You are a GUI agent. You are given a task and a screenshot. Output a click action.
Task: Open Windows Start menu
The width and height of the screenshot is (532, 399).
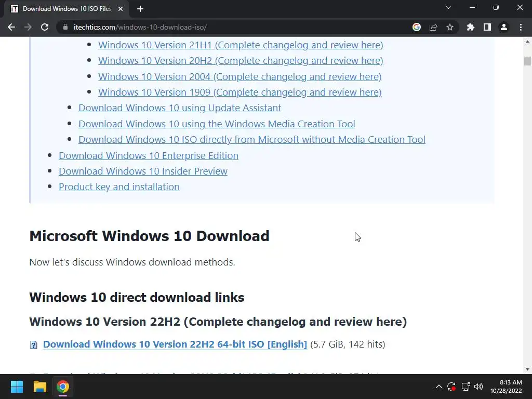17,387
